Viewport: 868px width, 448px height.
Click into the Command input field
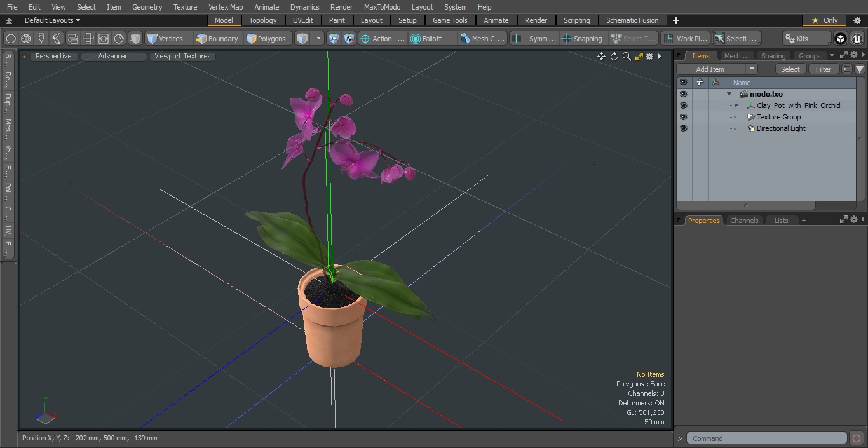(x=767, y=438)
